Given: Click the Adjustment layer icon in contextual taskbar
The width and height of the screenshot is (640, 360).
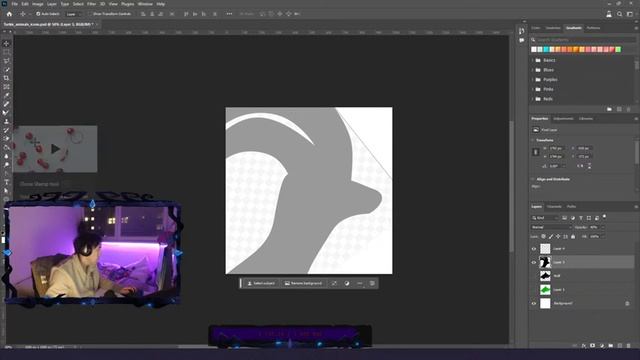Looking at the screenshot, I should [347, 283].
